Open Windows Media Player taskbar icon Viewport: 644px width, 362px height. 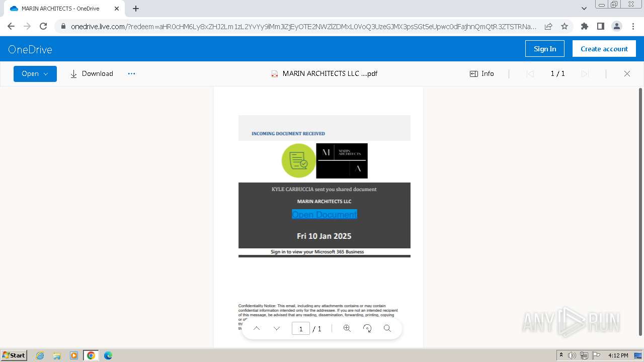click(x=73, y=355)
